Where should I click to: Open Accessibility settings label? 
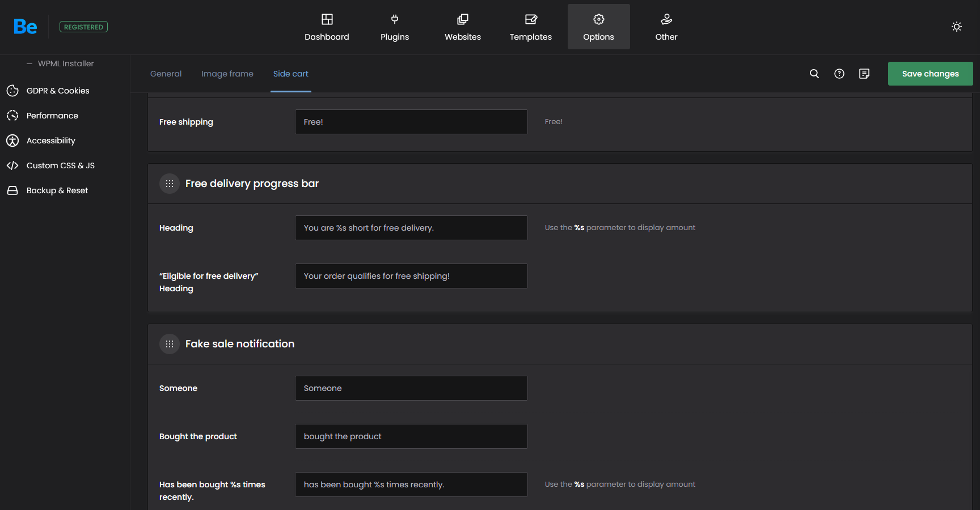tap(51, 141)
